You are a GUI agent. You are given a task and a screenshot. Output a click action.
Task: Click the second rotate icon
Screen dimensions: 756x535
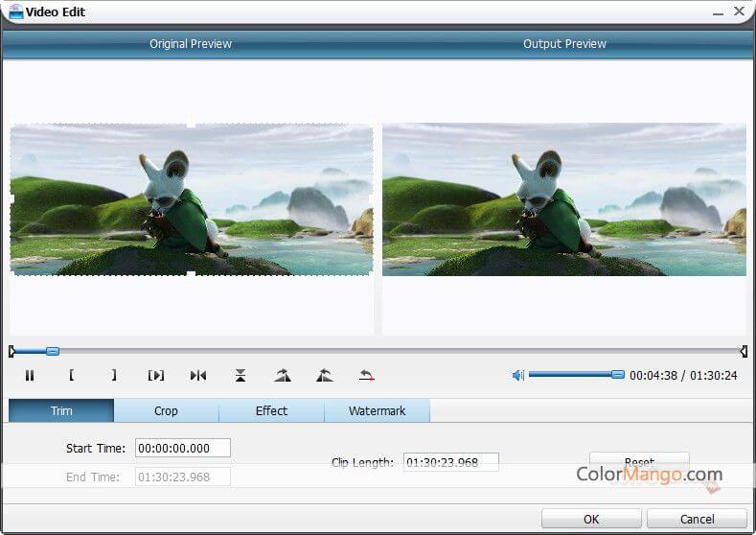[325, 376]
